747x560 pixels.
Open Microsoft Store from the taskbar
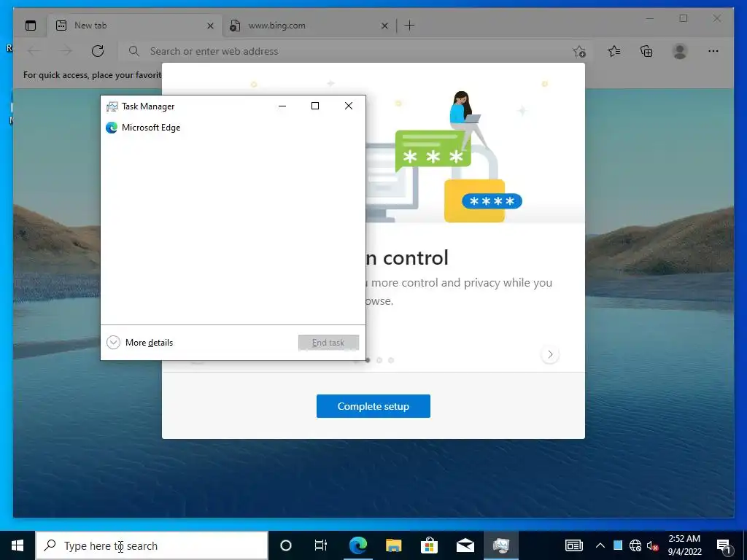(x=429, y=545)
